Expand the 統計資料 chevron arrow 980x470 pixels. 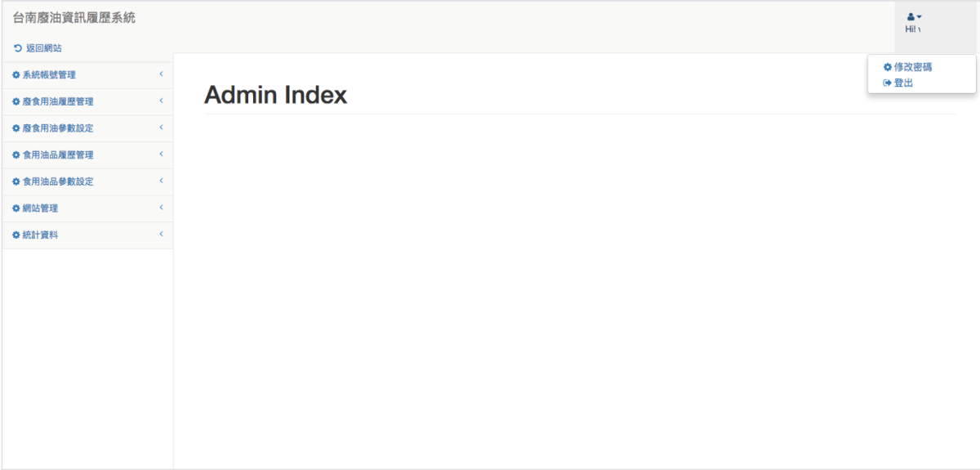click(162, 235)
